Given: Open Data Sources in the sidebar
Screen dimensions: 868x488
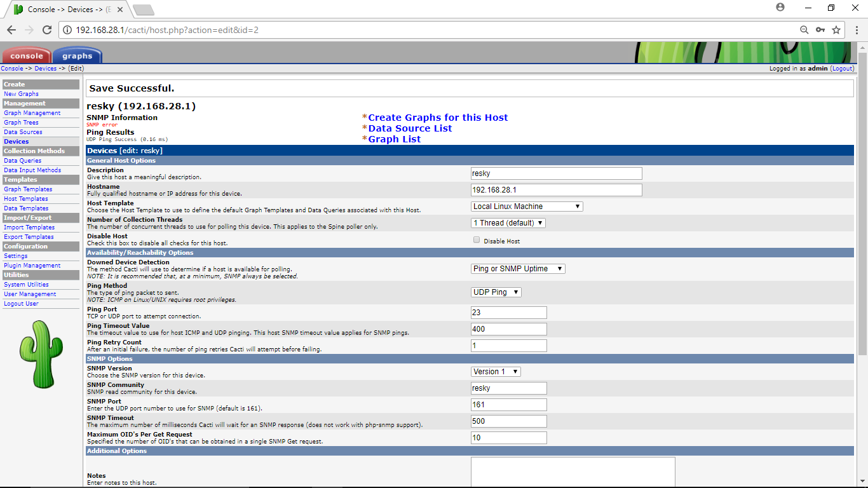Looking at the screenshot, I should coord(23,132).
